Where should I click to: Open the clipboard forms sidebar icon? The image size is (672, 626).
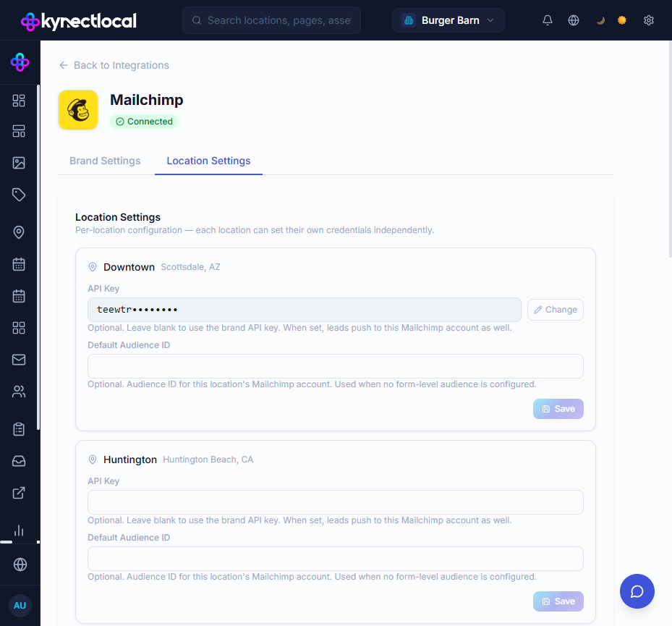[19, 429]
